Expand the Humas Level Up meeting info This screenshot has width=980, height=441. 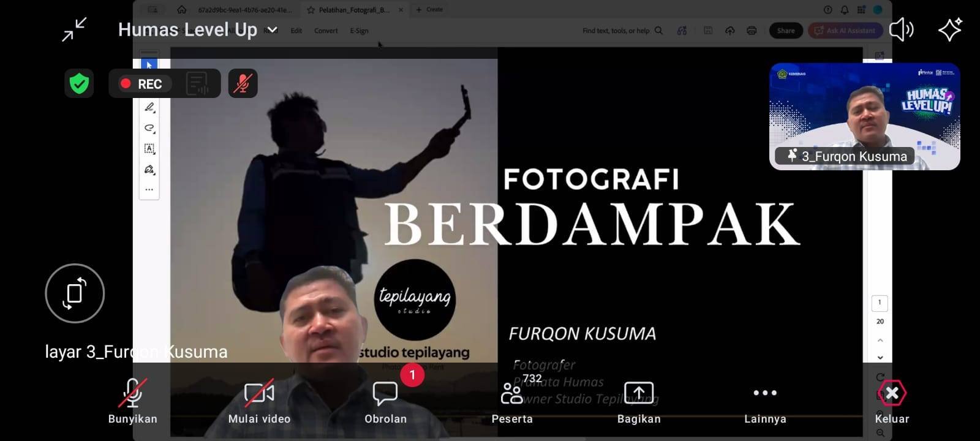pos(198,29)
